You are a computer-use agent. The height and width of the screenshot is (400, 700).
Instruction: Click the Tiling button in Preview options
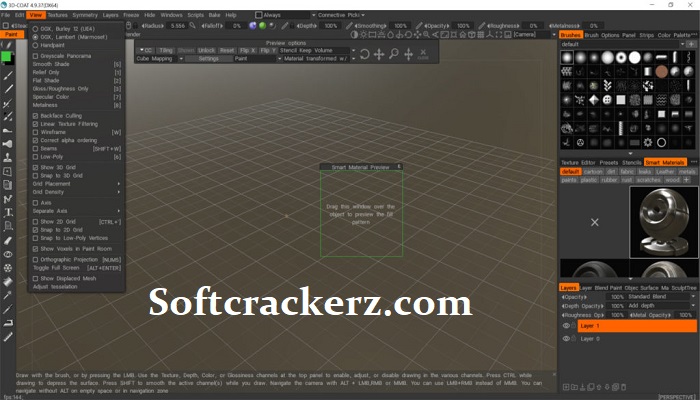[x=166, y=50]
